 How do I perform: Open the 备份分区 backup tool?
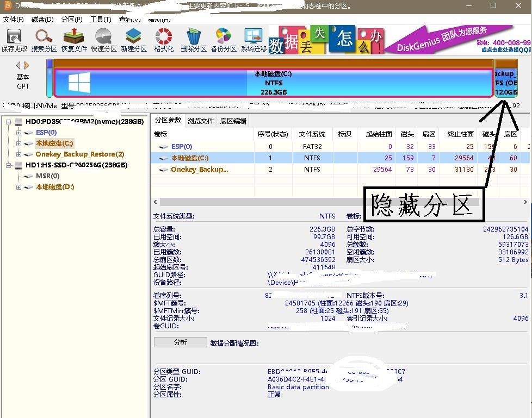223,40
